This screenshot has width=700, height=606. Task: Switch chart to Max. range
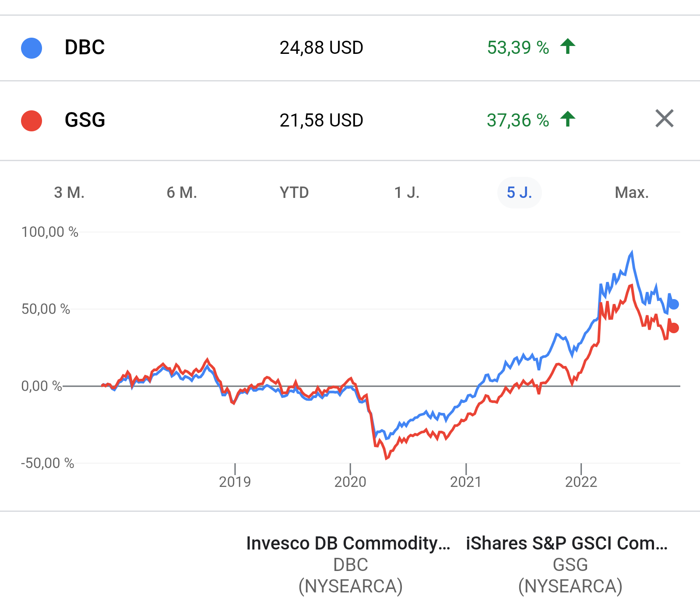(632, 193)
